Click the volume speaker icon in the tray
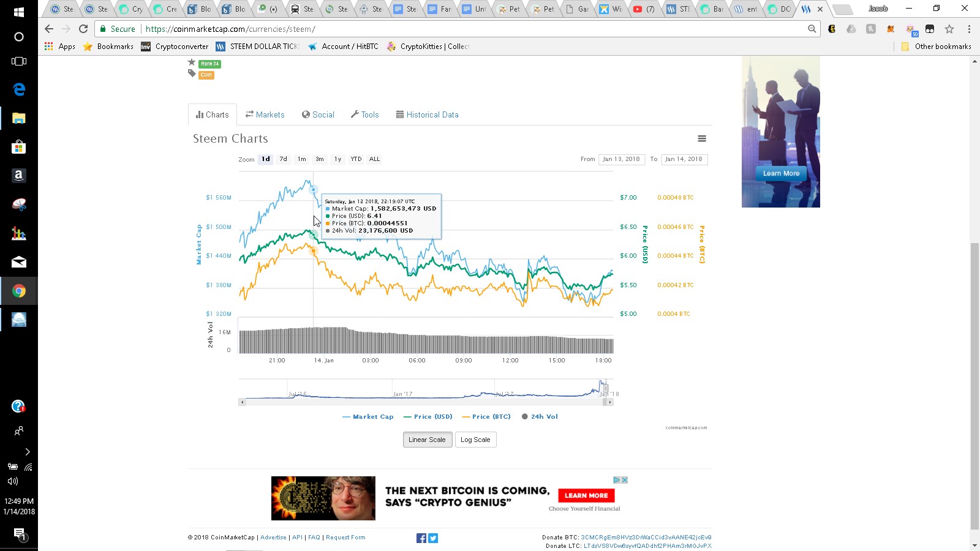The width and height of the screenshot is (980, 551). (x=12, y=481)
